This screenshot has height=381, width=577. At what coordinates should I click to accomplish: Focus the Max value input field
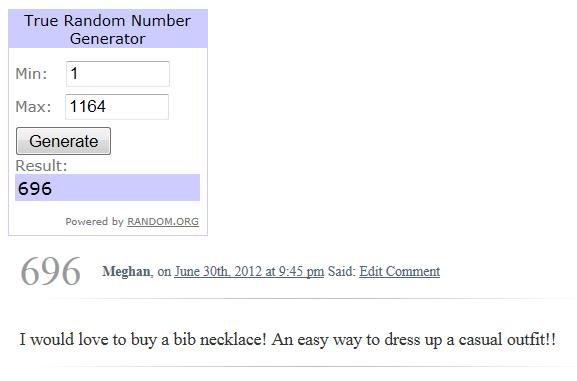click(117, 107)
